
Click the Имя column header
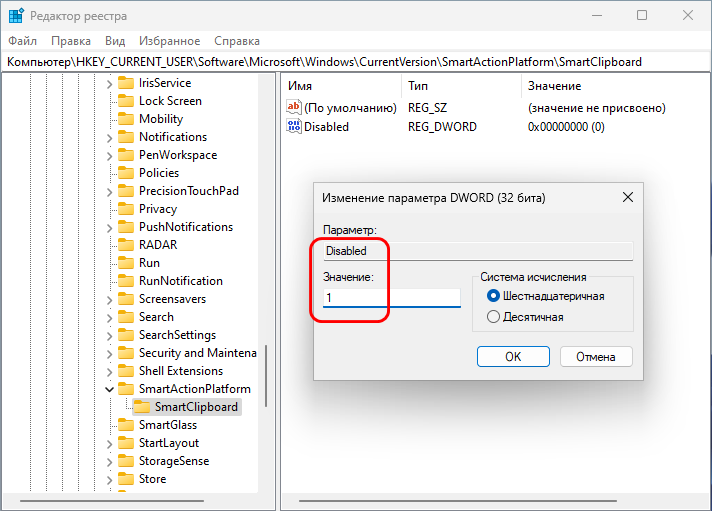click(x=343, y=86)
